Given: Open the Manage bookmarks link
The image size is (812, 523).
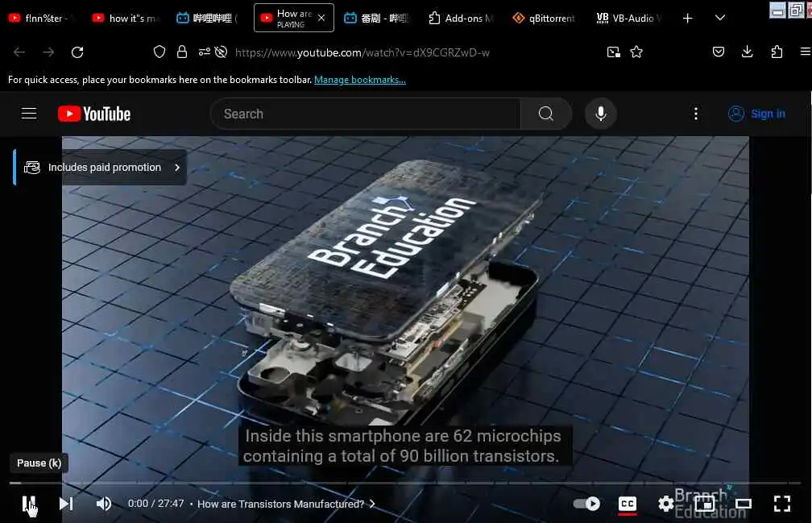Looking at the screenshot, I should click(x=360, y=80).
